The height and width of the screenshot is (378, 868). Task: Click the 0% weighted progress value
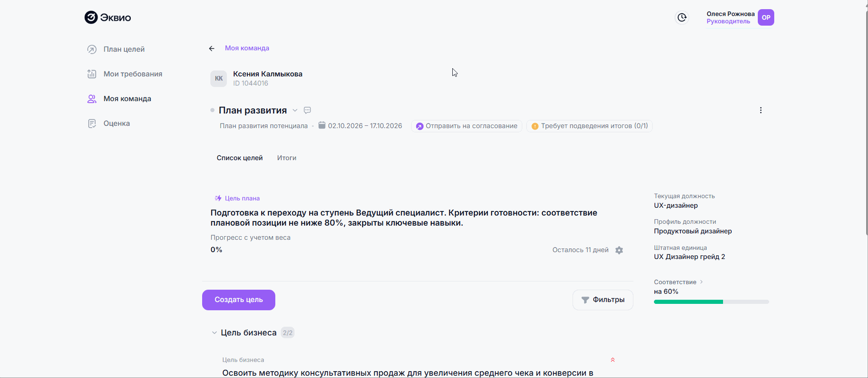point(216,250)
